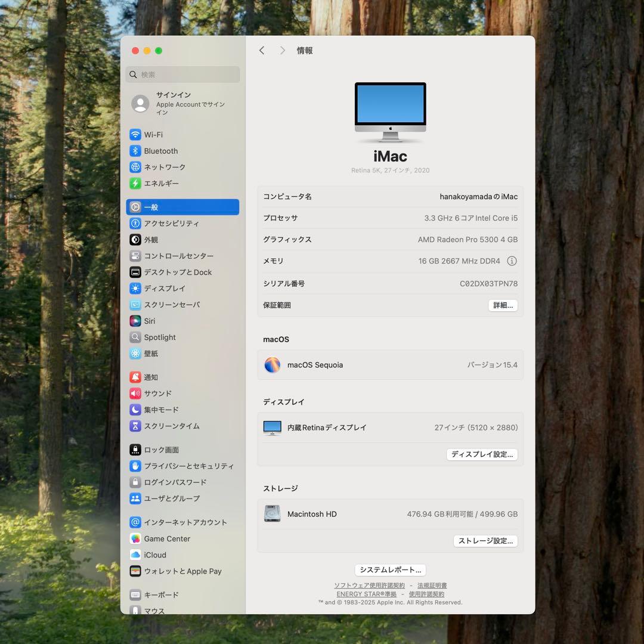Viewport: 644px width, 644px height.
Task: Go back with the left chevron
Action: (x=262, y=51)
